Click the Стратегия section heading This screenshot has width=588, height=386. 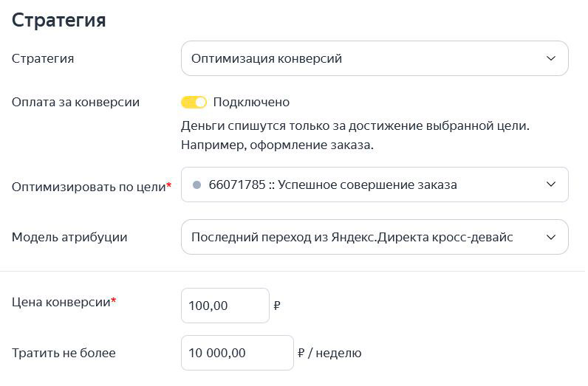point(58,20)
